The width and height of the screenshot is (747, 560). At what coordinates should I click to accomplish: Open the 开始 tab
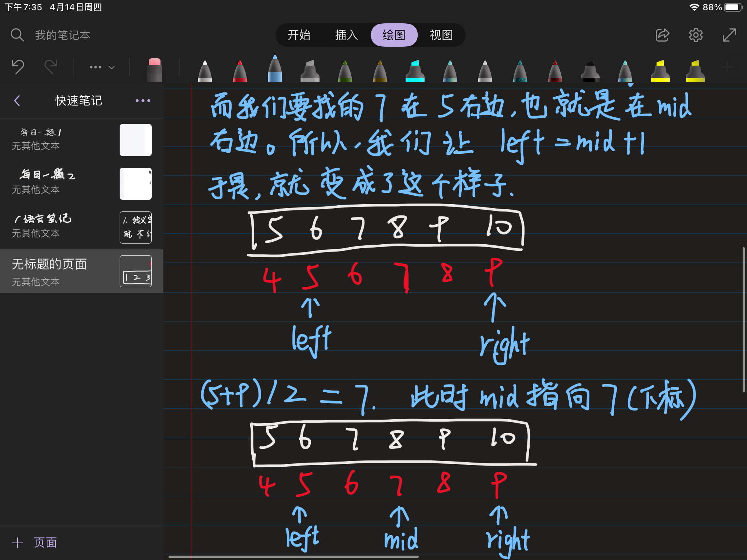[x=299, y=35]
